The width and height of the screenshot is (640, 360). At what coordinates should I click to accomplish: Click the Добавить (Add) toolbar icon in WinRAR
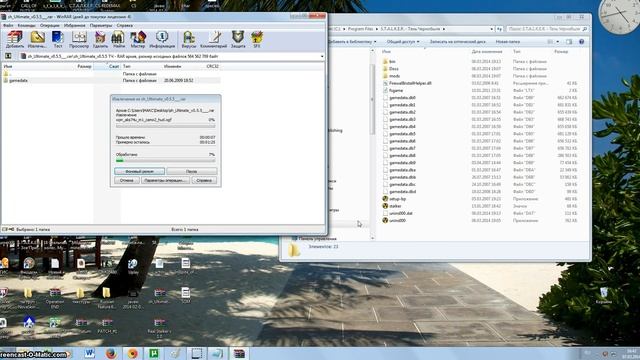pos(15,40)
